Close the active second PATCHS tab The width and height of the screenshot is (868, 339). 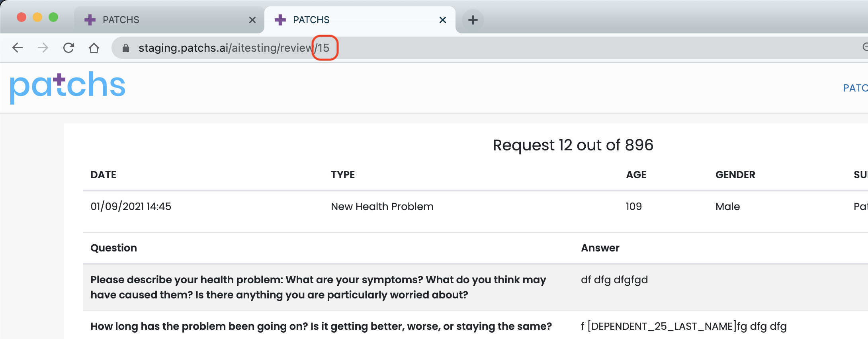click(442, 20)
